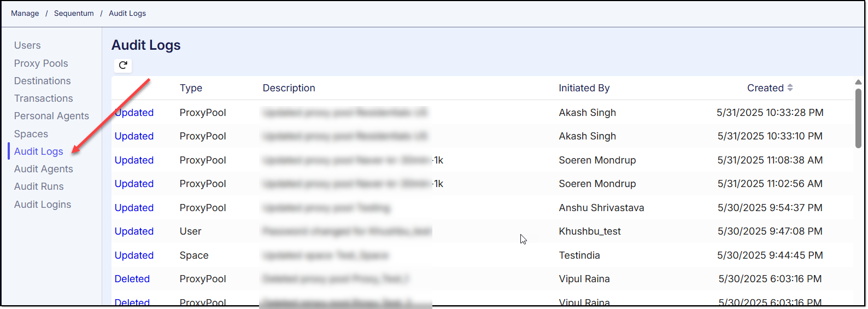Click the Sequentum breadcrumb link

click(x=74, y=13)
